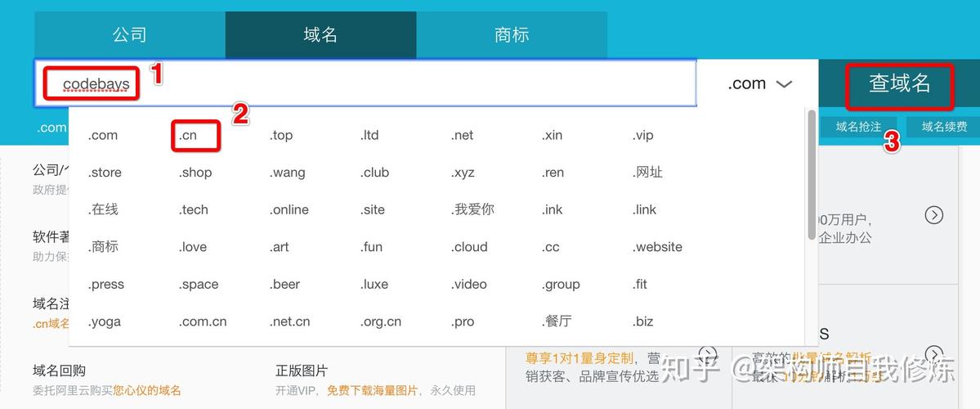
Task: Choose the .cloud suffix
Action: point(469,247)
